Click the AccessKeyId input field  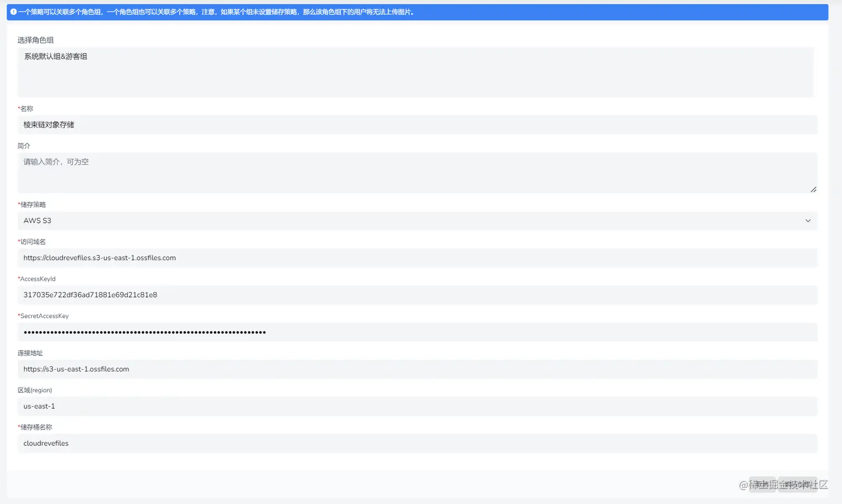click(x=417, y=295)
